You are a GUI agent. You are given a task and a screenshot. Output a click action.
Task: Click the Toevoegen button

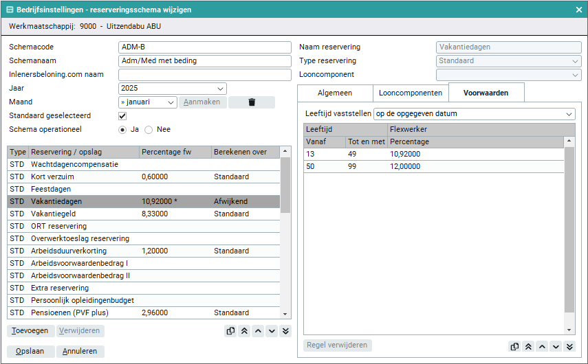click(x=30, y=331)
